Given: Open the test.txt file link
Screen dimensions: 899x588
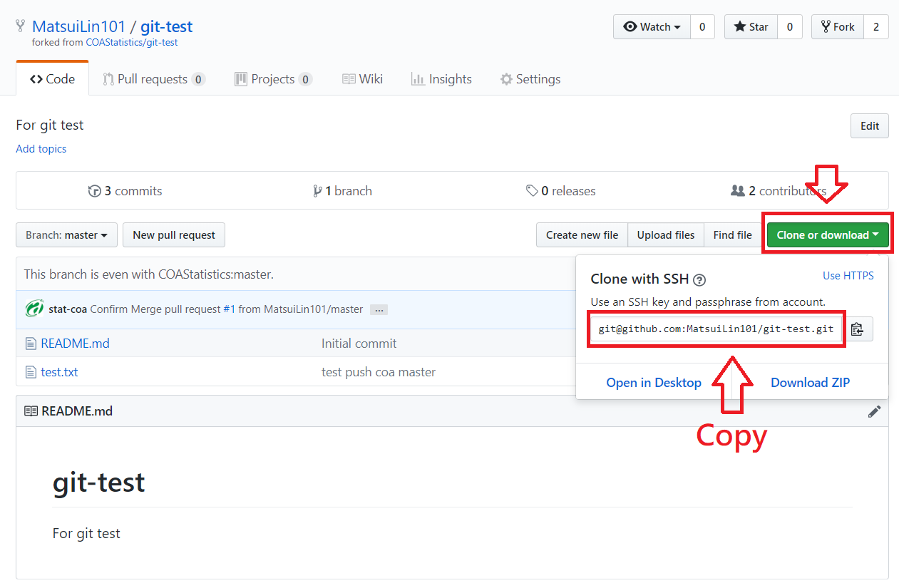Looking at the screenshot, I should coord(60,372).
